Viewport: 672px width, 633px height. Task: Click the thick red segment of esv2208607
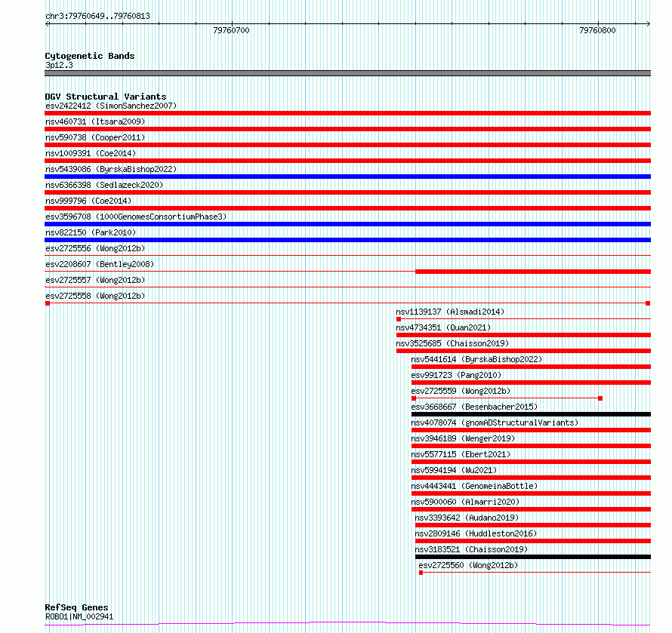tap(533, 272)
